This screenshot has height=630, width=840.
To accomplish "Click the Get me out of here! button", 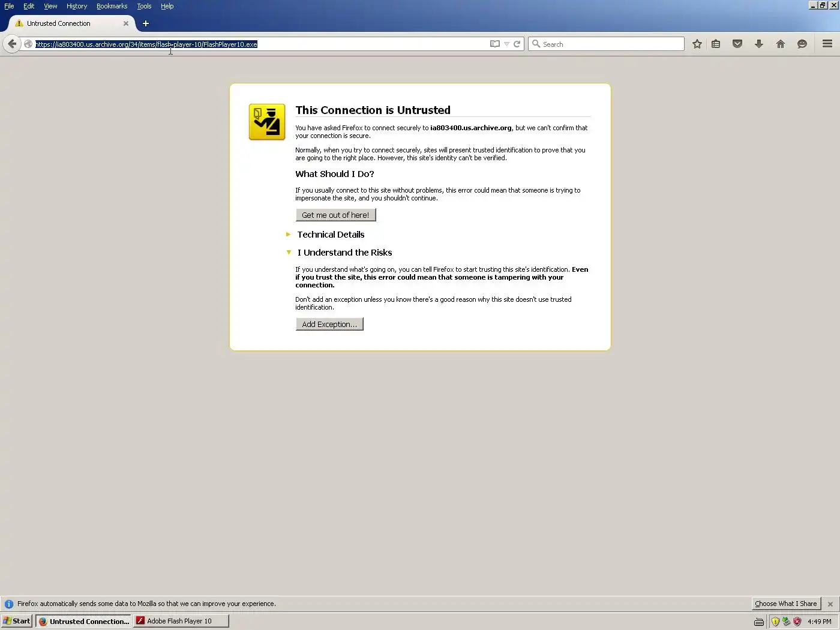I will [x=335, y=215].
